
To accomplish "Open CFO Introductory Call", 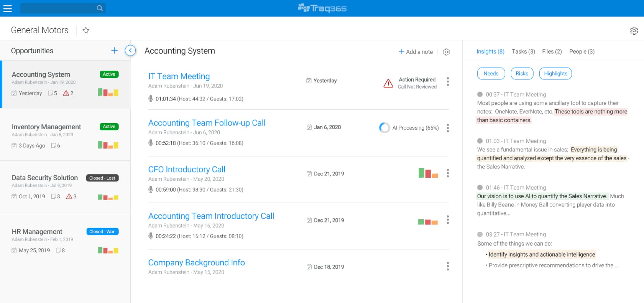I will (x=187, y=169).
